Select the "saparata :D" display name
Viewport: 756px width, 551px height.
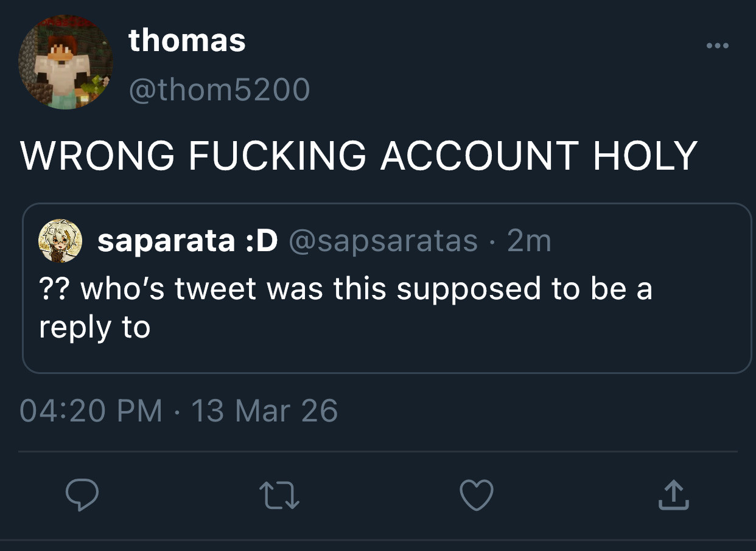coord(187,241)
